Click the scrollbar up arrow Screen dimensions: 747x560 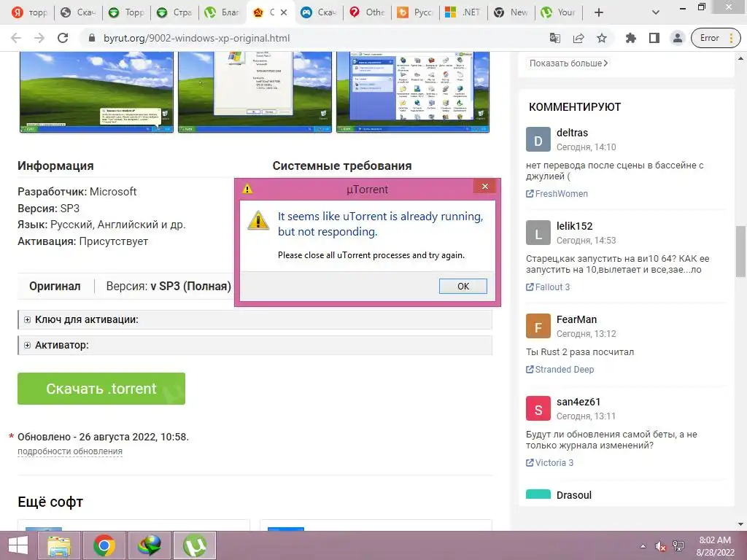click(740, 59)
